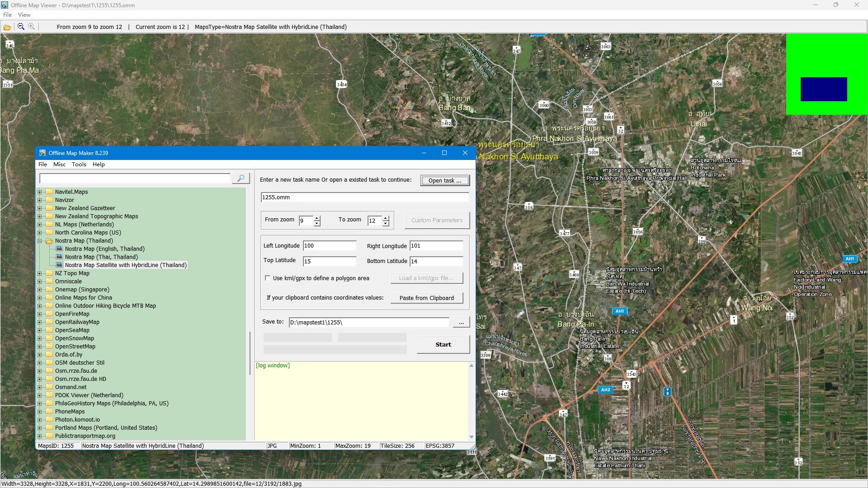Select Orda.of.by tree item
Viewport: 868px width, 488px height.
click(69, 355)
